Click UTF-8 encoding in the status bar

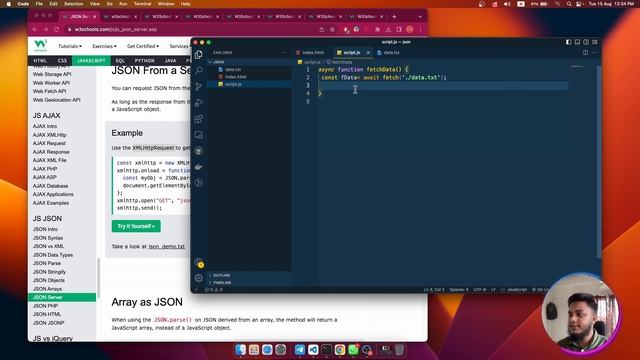tap(480, 289)
